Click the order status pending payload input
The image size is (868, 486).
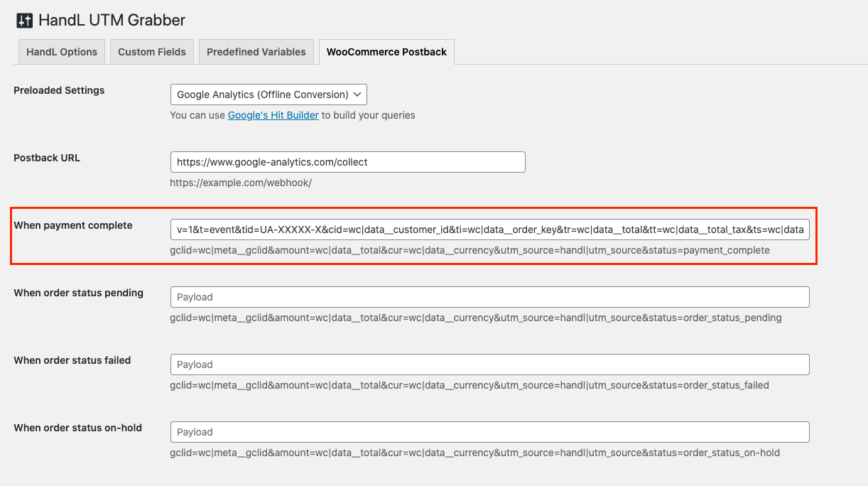[489, 297]
